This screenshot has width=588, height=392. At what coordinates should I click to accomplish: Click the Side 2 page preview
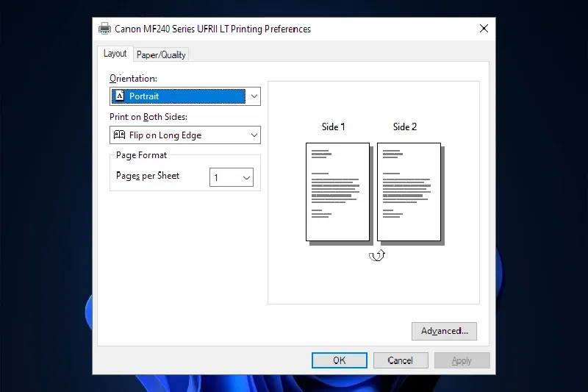click(x=409, y=192)
